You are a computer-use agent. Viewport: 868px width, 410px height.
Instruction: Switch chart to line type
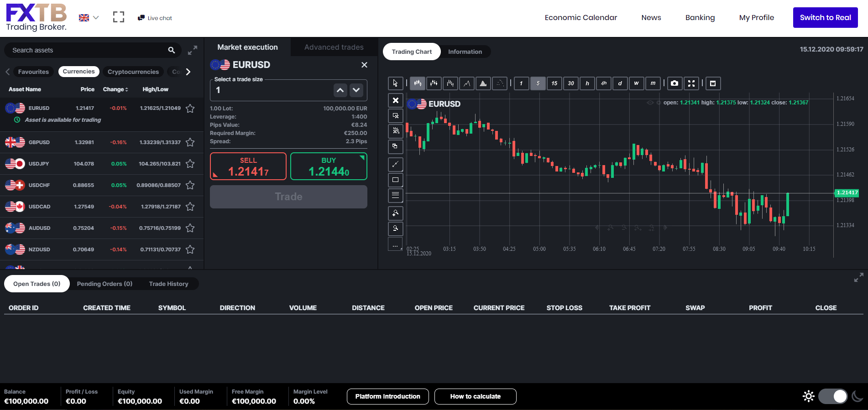466,83
